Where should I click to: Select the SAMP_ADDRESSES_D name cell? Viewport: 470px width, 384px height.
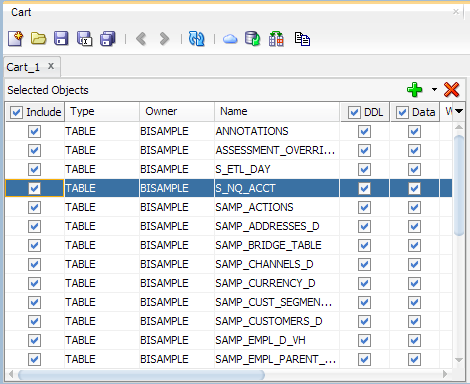coord(277,226)
